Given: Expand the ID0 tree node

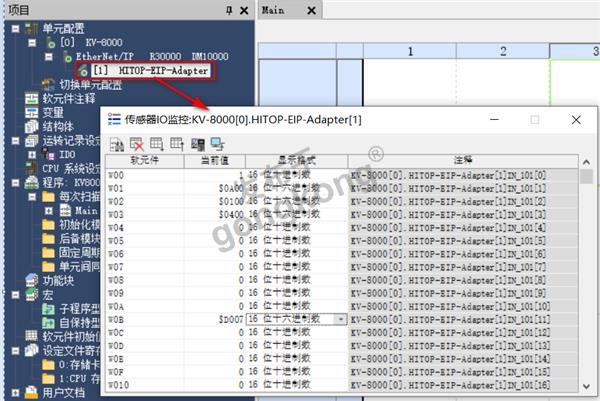Looking at the screenshot, I should coord(32,155).
